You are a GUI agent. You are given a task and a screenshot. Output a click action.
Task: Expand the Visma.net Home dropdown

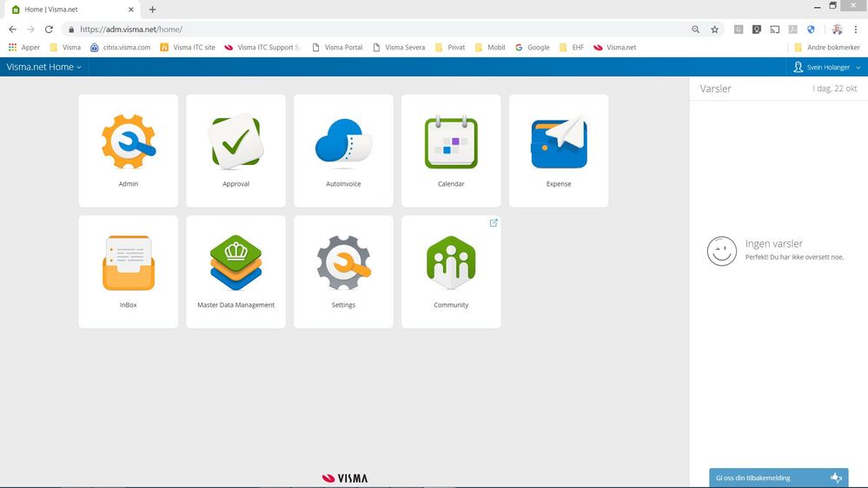click(43, 67)
